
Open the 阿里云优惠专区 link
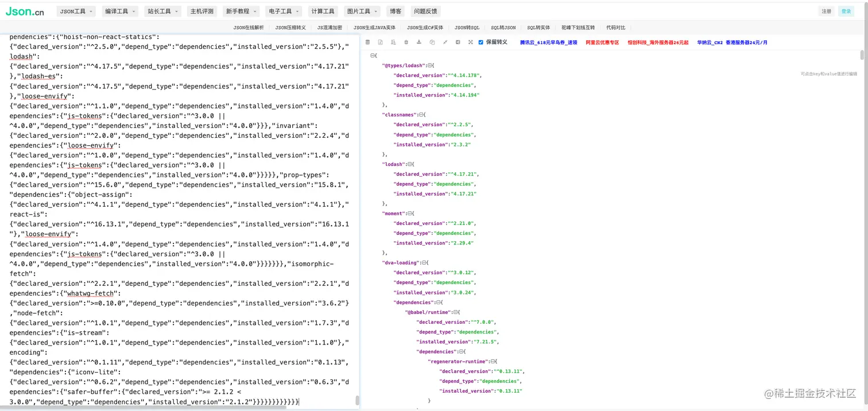[x=602, y=42]
